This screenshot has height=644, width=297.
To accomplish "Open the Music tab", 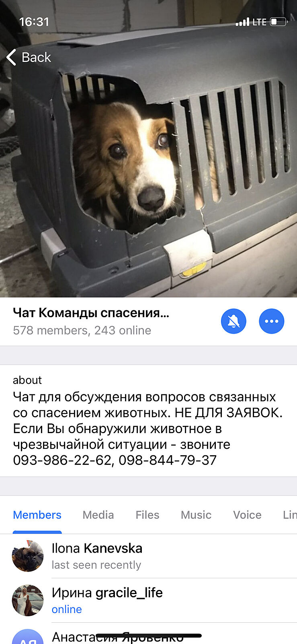I will point(196,515).
